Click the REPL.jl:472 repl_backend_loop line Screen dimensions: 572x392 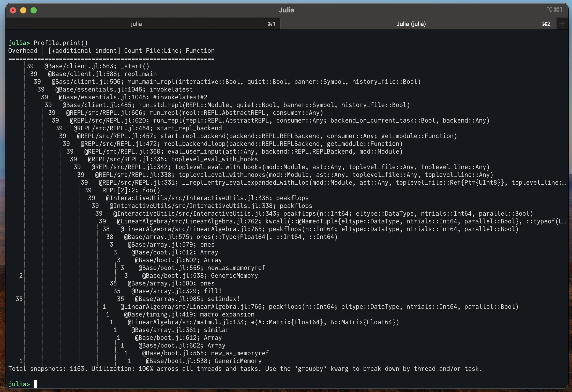coord(233,144)
